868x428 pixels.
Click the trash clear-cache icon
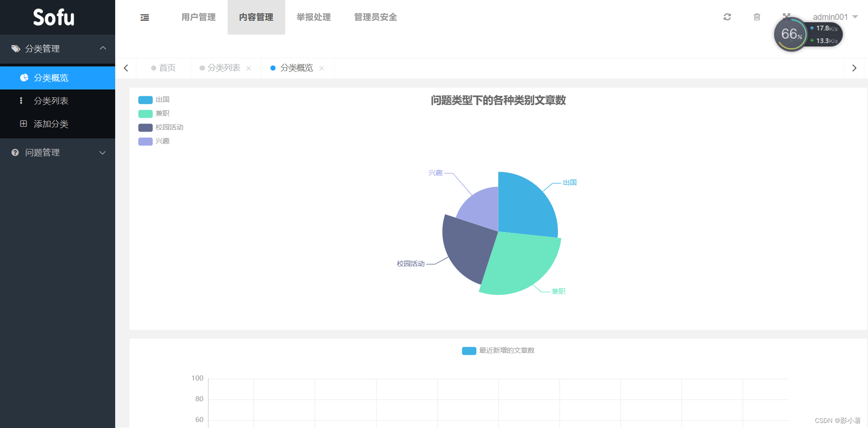757,17
